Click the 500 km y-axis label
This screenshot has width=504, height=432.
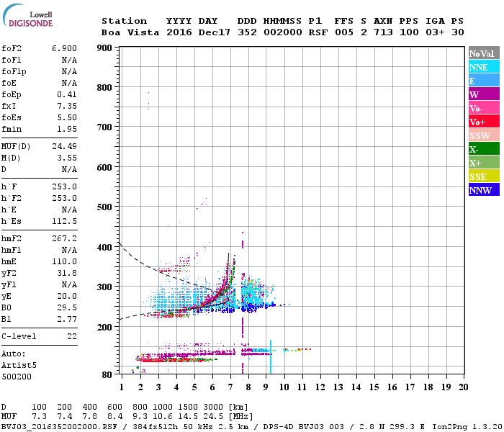(x=104, y=207)
